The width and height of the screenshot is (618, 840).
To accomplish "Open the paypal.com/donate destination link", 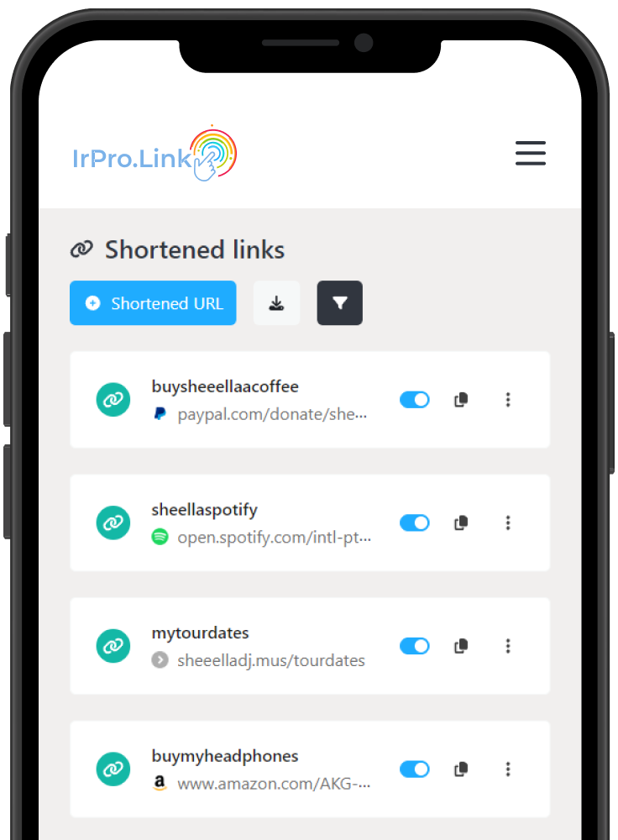I will 272,414.
